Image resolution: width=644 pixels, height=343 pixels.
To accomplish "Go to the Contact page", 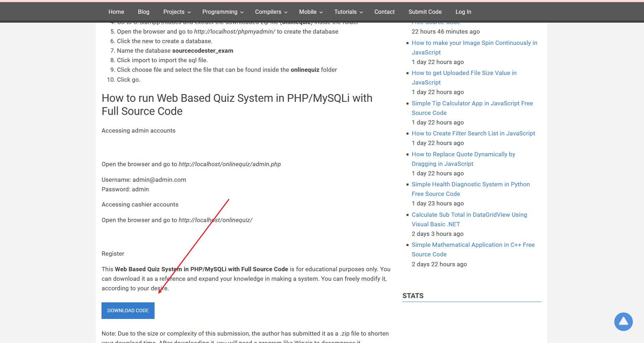I will (x=384, y=12).
